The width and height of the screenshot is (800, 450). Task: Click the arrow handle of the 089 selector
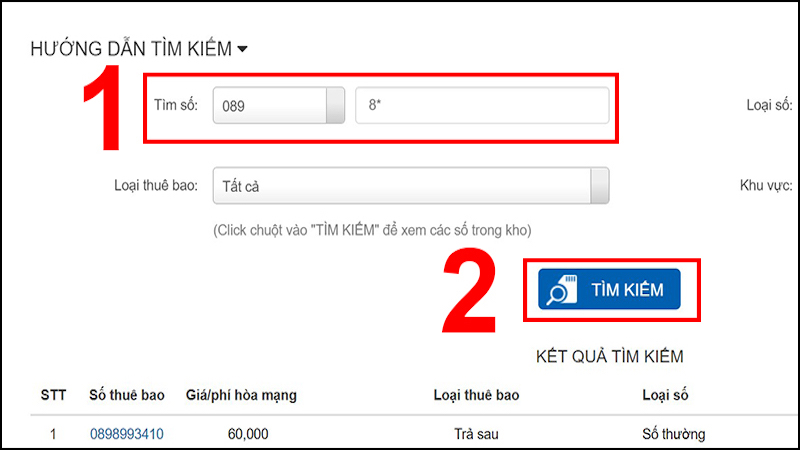(335, 106)
